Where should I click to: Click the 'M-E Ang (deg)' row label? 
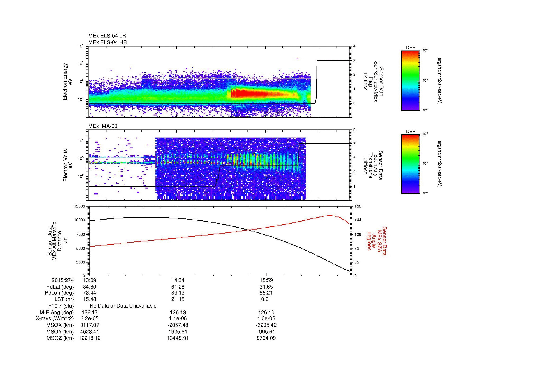(x=57, y=313)
